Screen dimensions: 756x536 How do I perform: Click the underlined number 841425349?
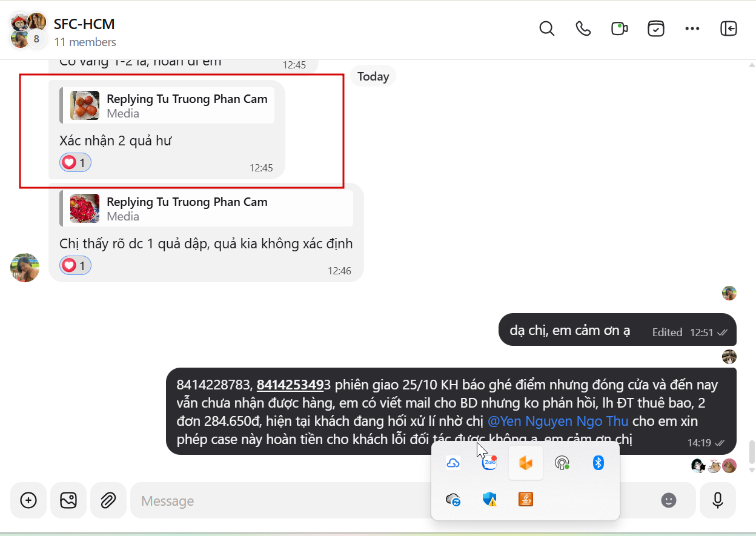pyautogui.click(x=290, y=385)
